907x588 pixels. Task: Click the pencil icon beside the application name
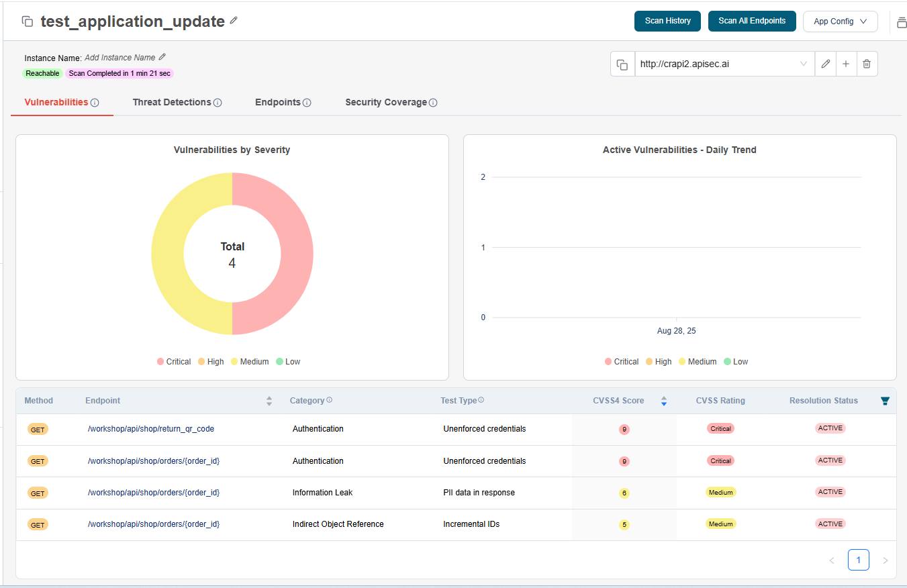tap(234, 21)
